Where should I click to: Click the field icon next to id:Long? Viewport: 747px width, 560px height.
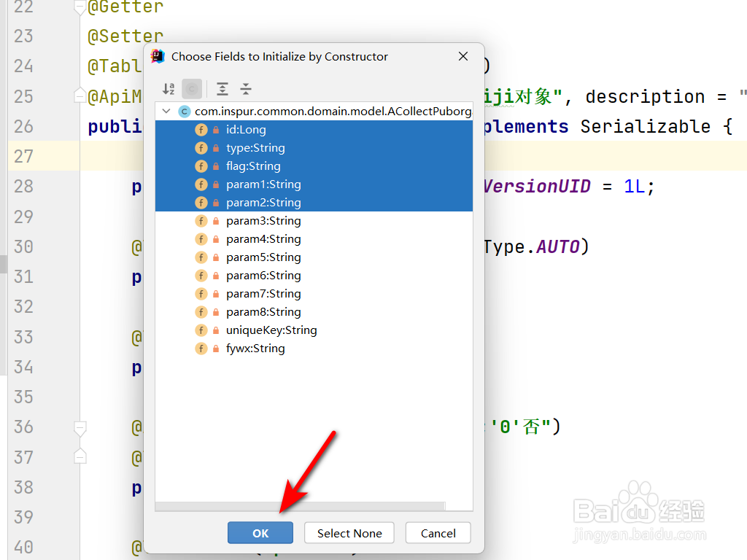click(x=201, y=130)
